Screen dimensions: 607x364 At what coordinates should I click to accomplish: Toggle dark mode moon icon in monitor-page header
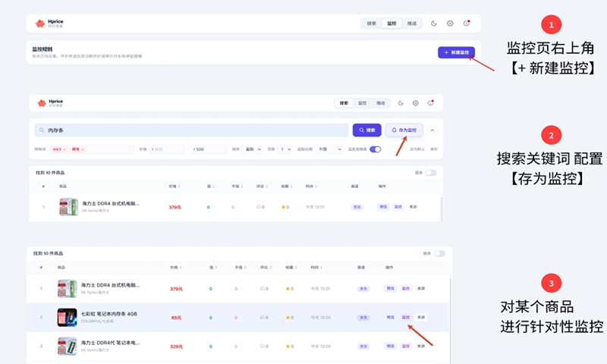point(433,24)
